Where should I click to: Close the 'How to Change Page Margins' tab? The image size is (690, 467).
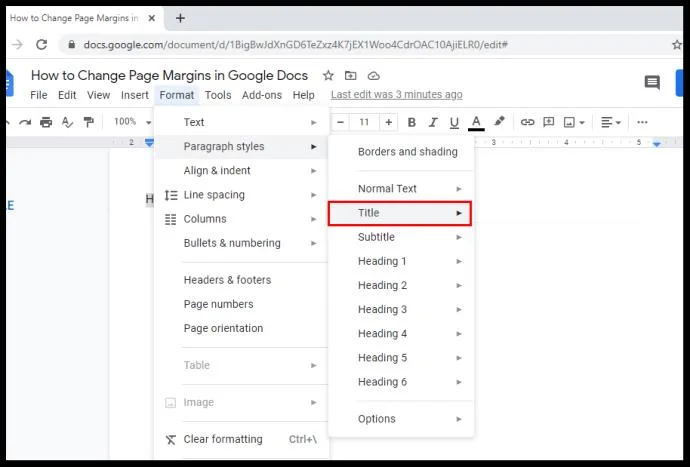pyautogui.click(x=151, y=18)
